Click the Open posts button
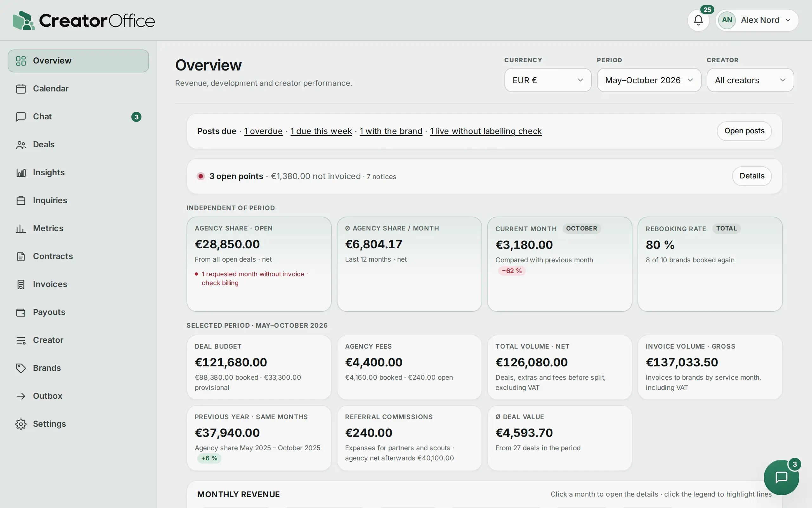The height and width of the screenshot is (508, 812). coord(744,131)
